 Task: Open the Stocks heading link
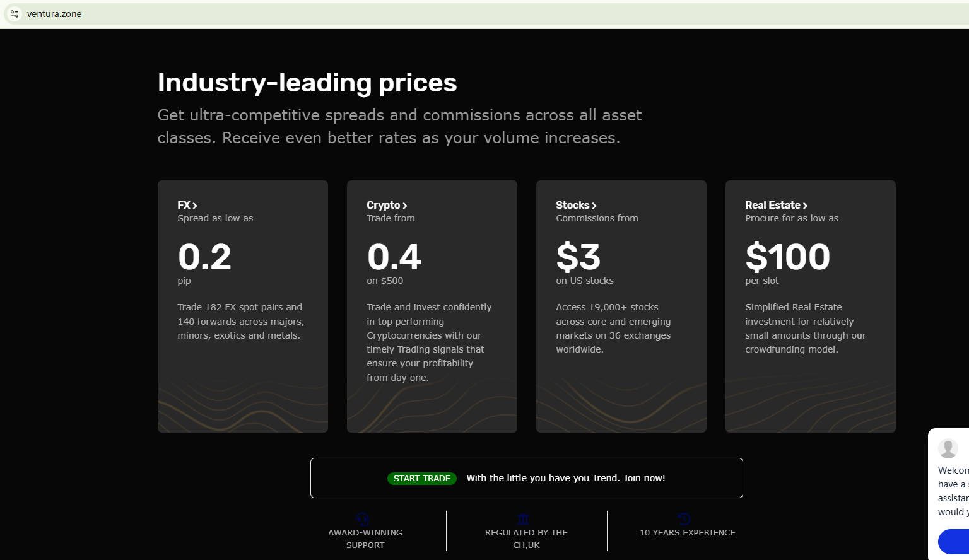pos(572,205)
